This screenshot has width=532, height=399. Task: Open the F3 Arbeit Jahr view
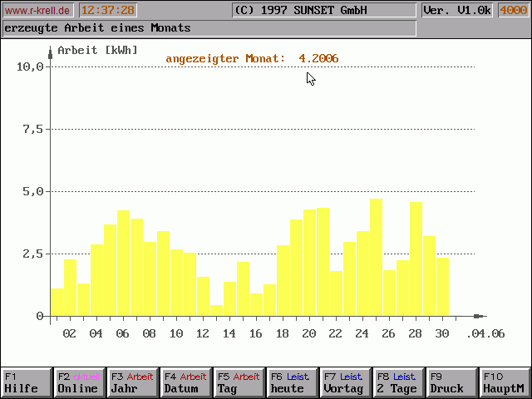(x=132, y=382)
